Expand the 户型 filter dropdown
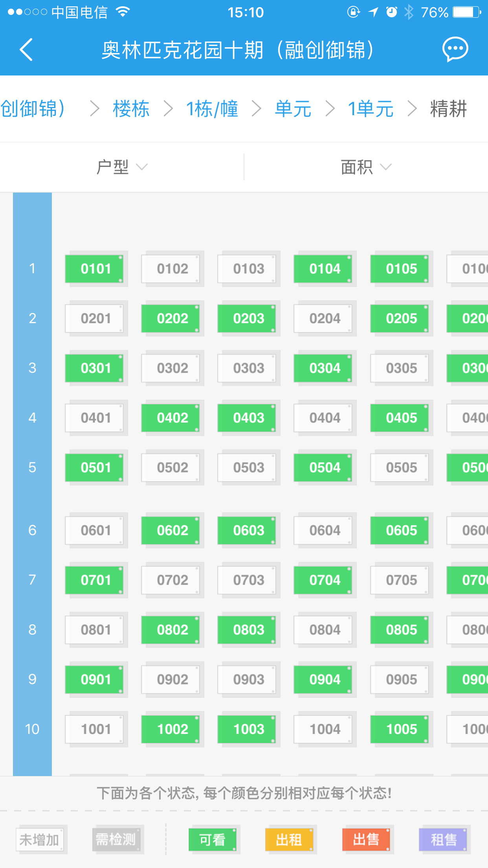The image size is (488, 868). tap(122, 167)
